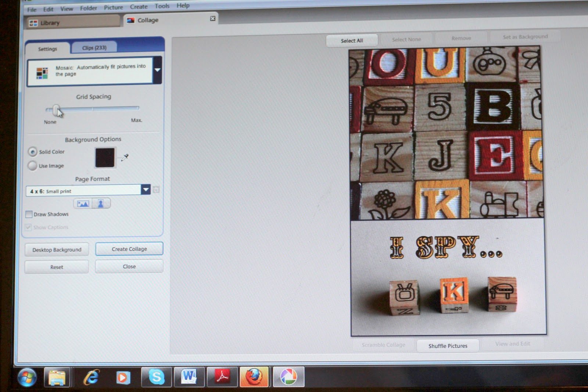
Task: Open the Windows Start menu
Action: [x=27, y=377]
